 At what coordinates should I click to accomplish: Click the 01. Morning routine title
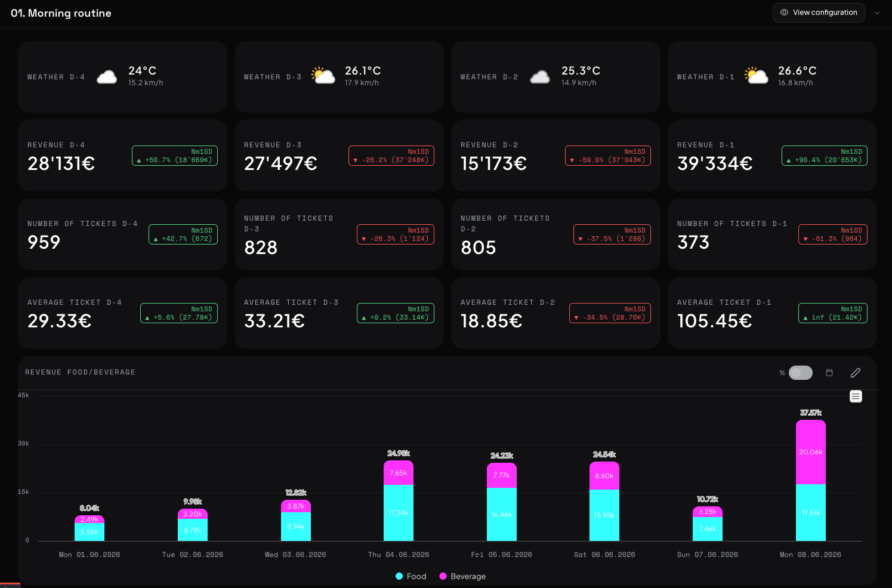(x=61, y=13)
